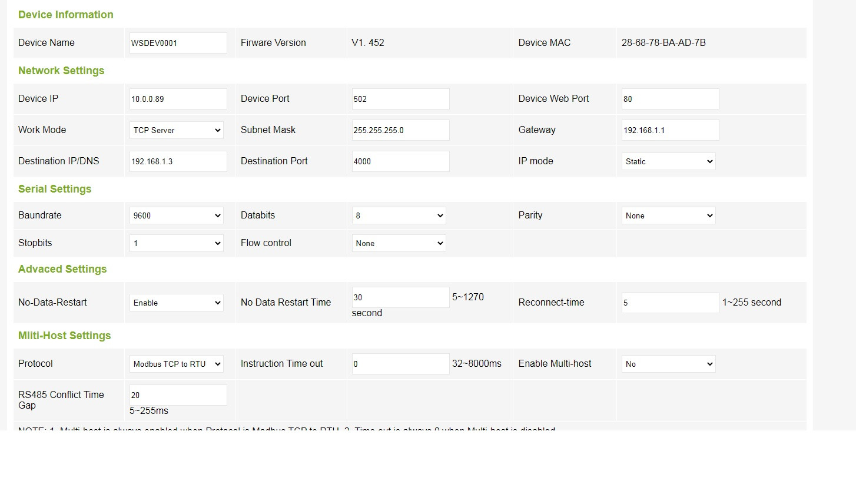
Task: Select the Stopbits dropdown
Action: (x=176, y=243)
